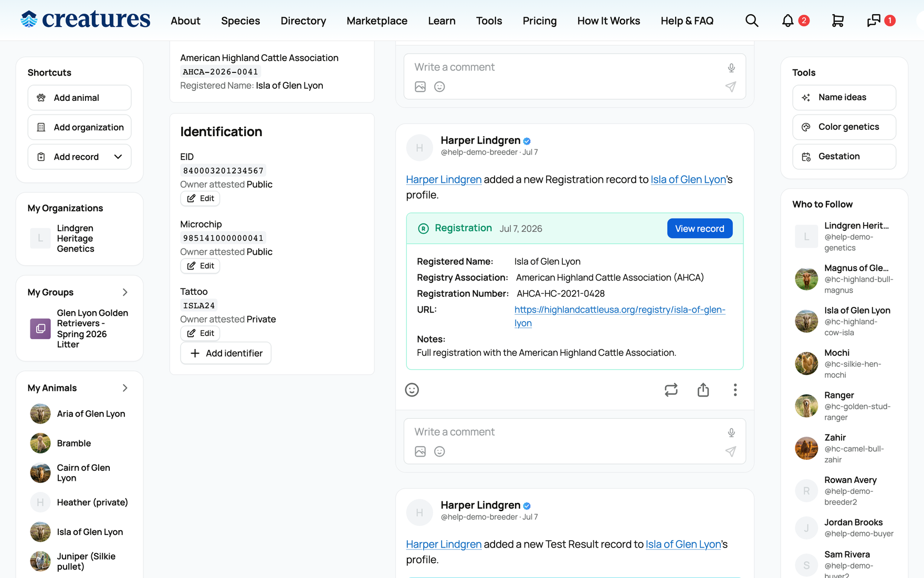Image resolution: width=924 pixels, height=578 pixels.
Task: Open notifications bell icon
Action: [787, 20]
